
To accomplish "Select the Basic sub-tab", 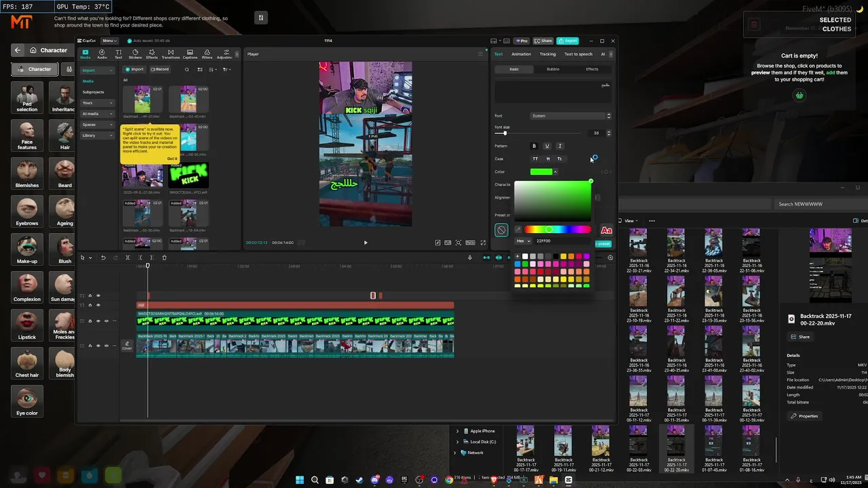I will [x=514, y=69].
